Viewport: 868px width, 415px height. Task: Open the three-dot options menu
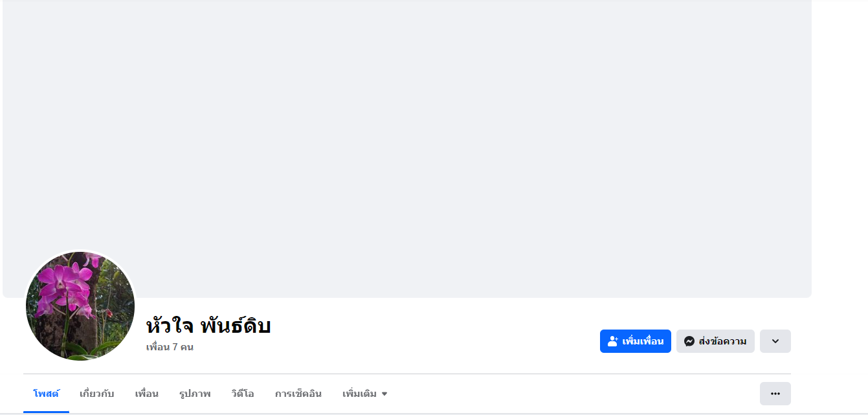point(775,394)
